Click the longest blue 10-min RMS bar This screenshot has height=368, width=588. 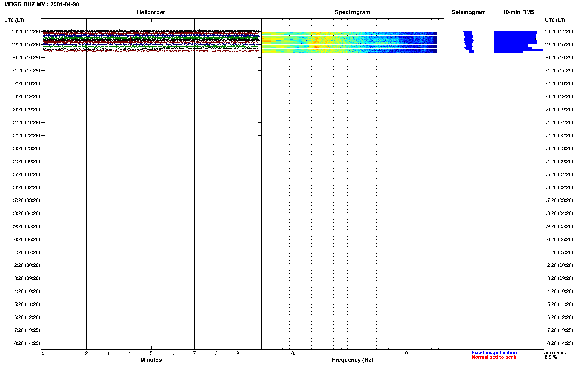coord(518,50)
